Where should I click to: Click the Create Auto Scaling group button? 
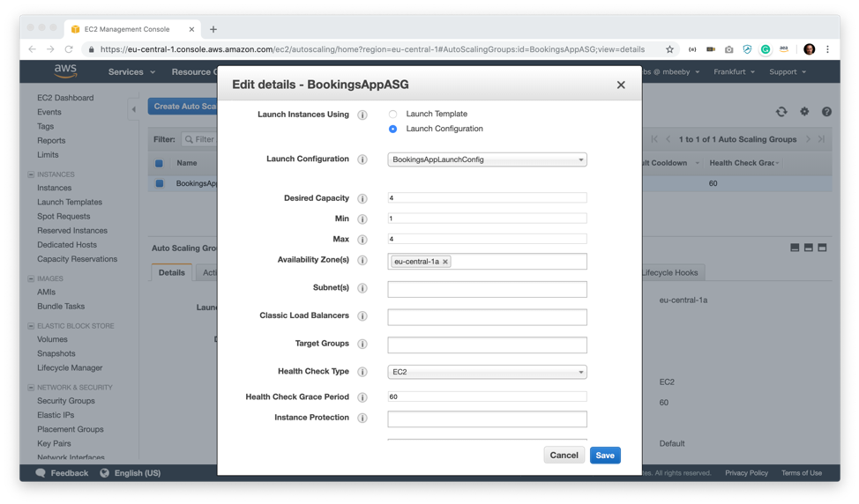click(183, 106)
